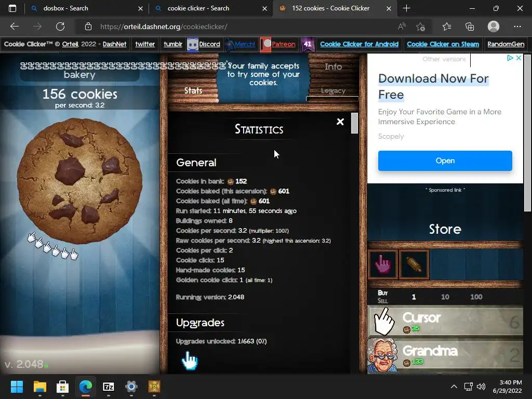
Task: Open DOSBox from the taskbar
Action: pos(154,387)
